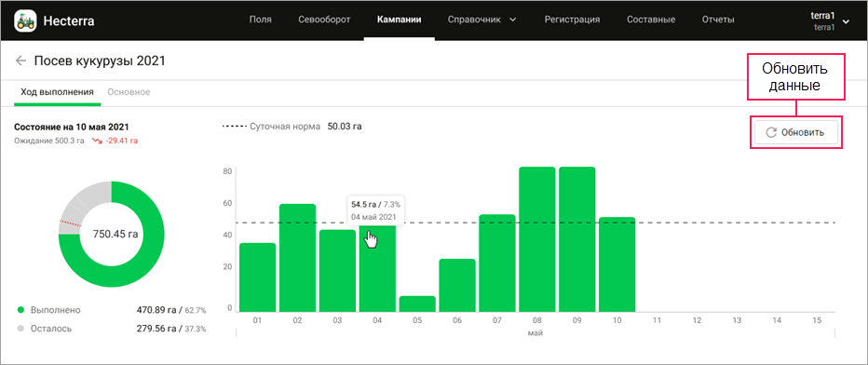Click the bar for May 02
868x365 pixels.
pyautogui.click(x=297, y=258)
